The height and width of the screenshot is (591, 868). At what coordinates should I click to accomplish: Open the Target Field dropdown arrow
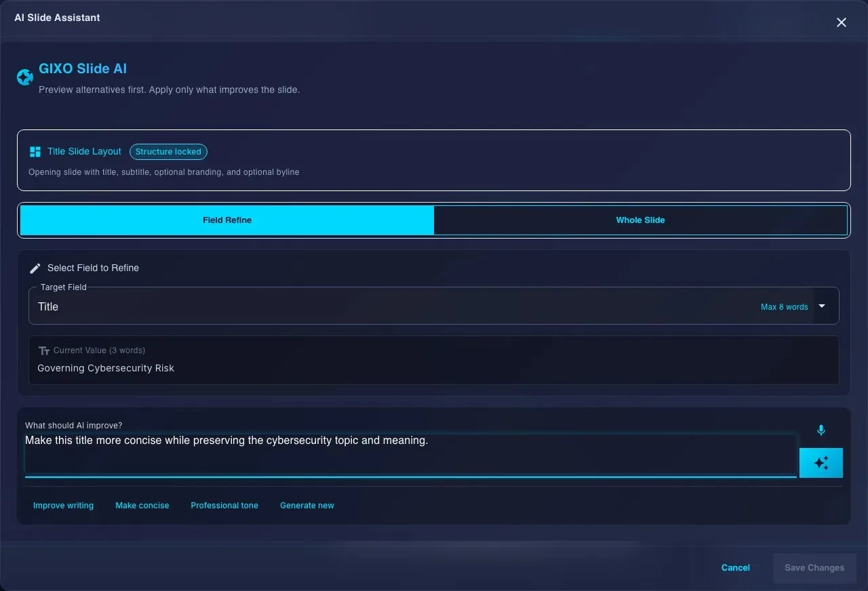(x=822, y=306)
